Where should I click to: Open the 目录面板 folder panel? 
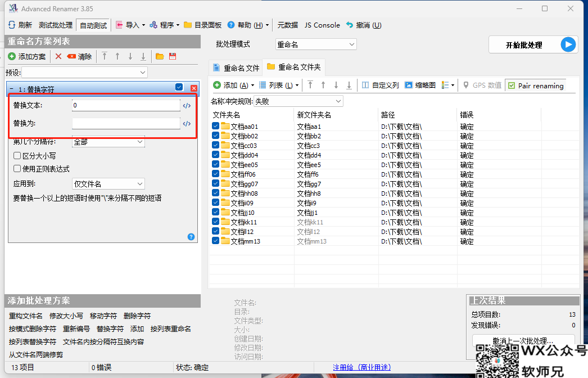202,25
